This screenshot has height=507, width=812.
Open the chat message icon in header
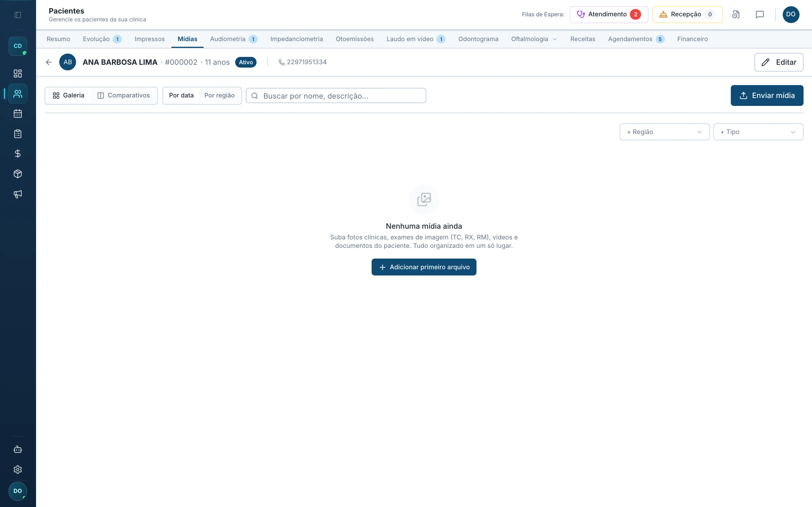(x=760, y=14)
